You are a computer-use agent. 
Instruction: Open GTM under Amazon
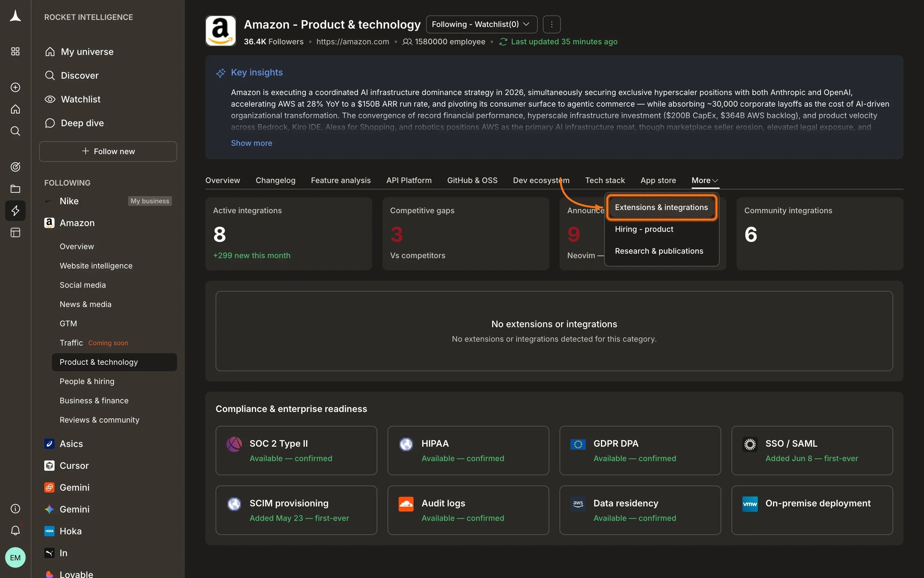pyautogui.click(x=68, y=323)
